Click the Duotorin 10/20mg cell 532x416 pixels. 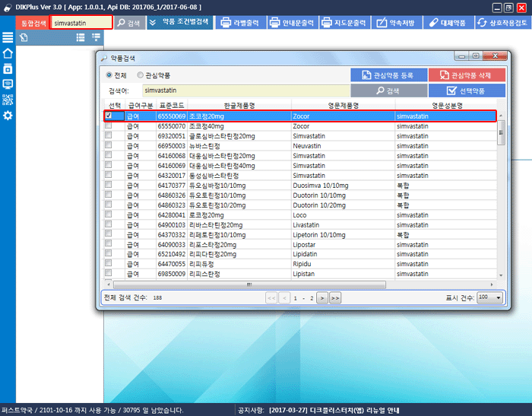tap(343, 205)
